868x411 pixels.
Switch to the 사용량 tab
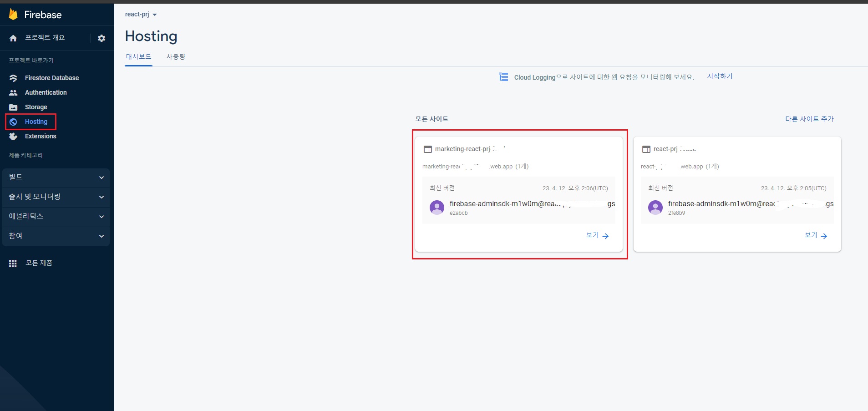pos(176,57)
